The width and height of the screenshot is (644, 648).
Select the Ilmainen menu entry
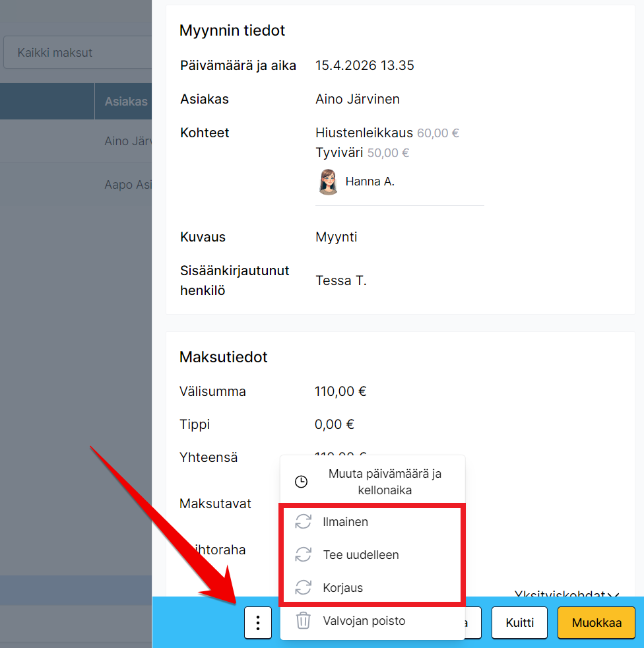[345, 522]
